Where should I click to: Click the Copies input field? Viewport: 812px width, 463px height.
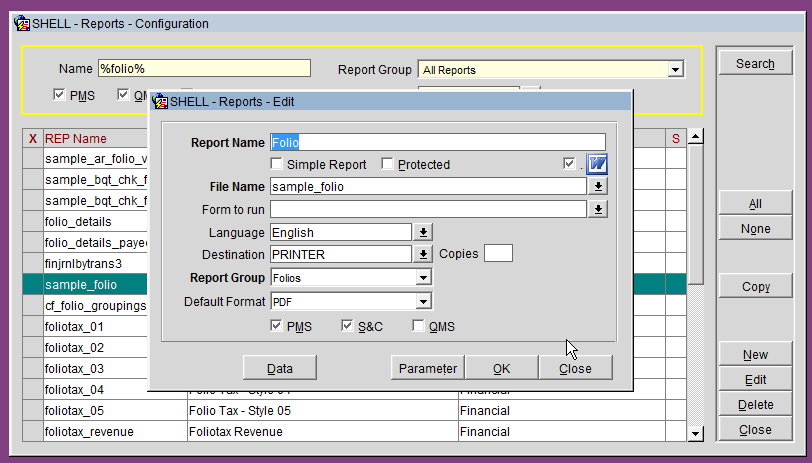(498, 254)
